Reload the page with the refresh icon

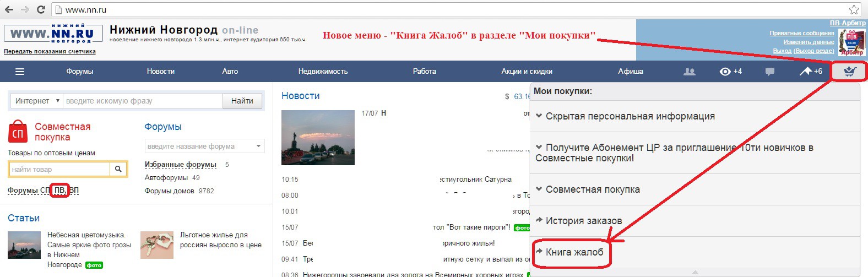41,9
